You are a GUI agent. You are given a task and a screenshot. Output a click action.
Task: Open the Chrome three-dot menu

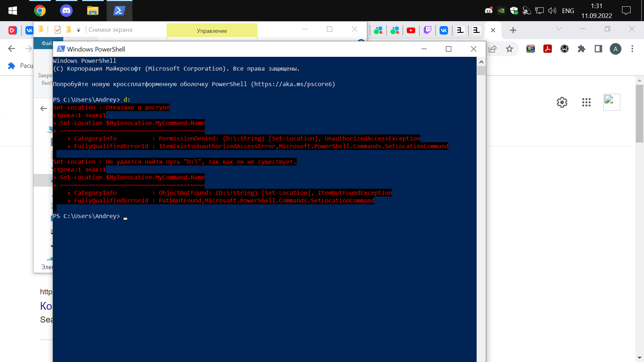tap(632, 49)
